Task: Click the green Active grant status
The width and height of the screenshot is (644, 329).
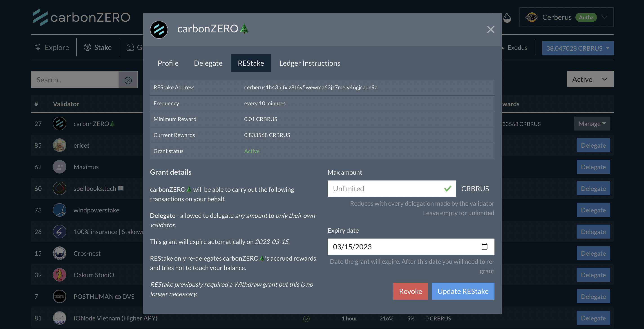Action: click(x=252, y=151)
